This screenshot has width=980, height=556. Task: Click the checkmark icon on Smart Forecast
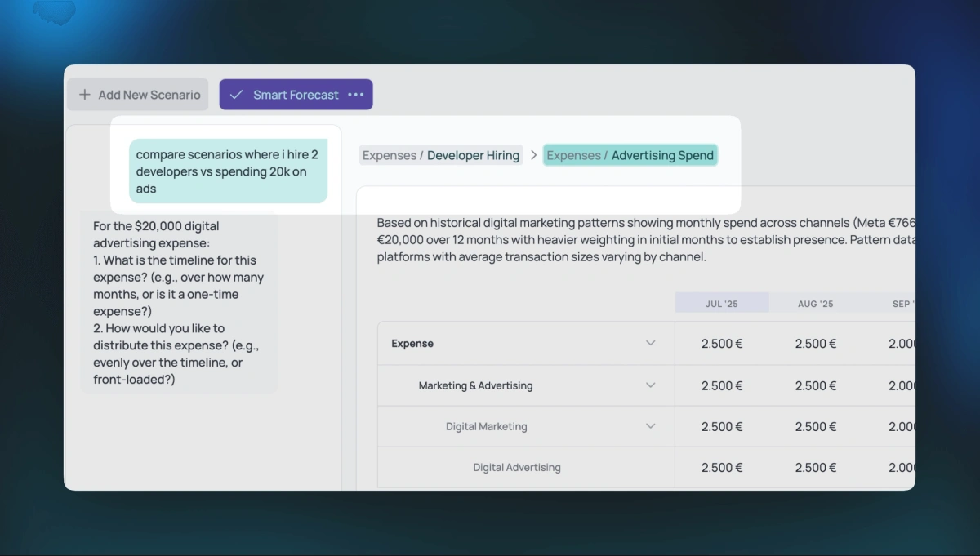[236, 95]
